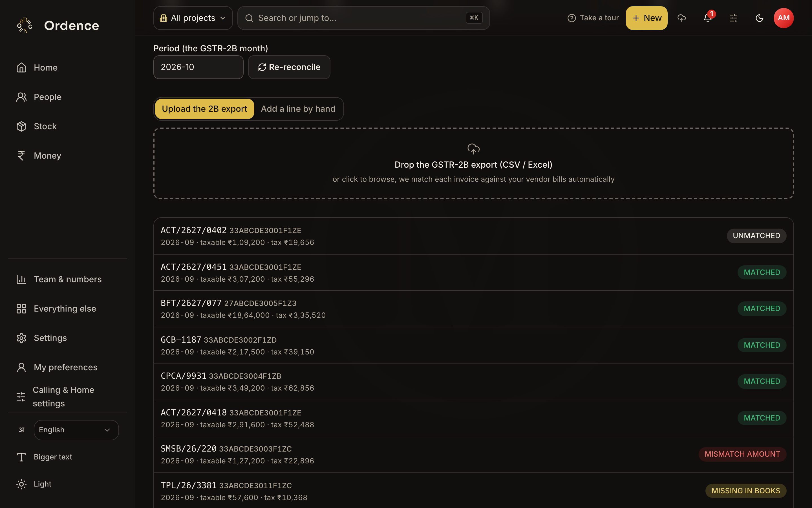Toggle dark mode moon icon
This screenshot has height=508, width=812.
tap(759, 18)
